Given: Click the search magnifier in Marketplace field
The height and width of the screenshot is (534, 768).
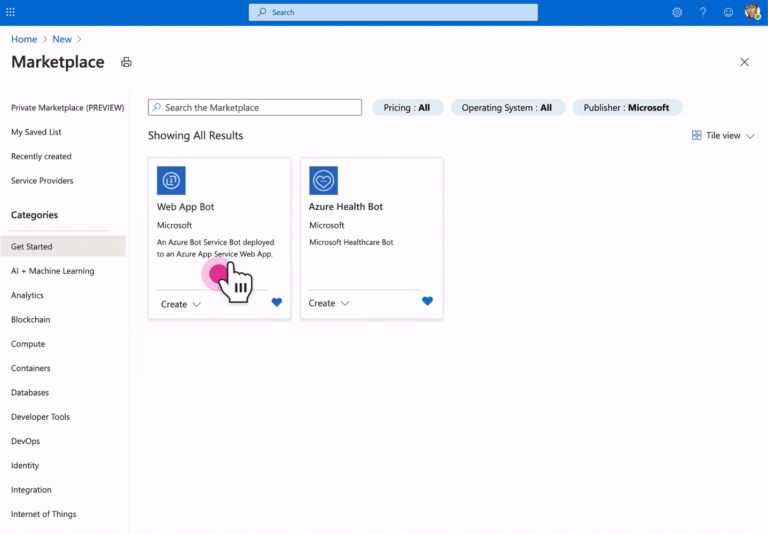Looking at the screenshot, I should coord(156,107).
